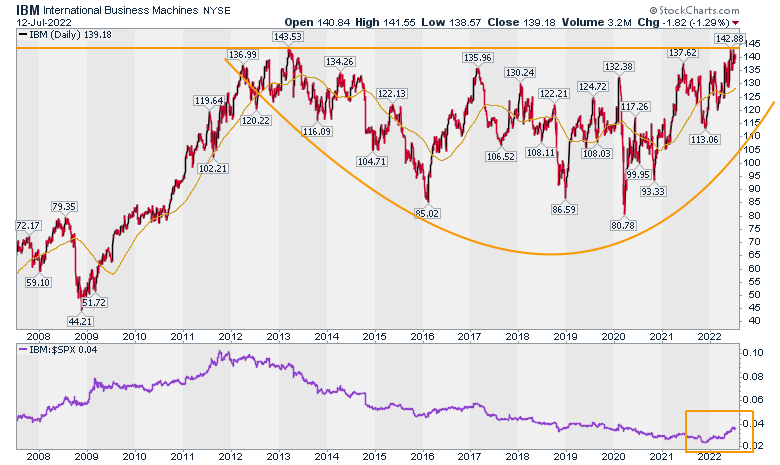The width and height of the screenshot is (780, 465).
Task: Click the 124.72 price label
Action: (x=592, y=87)
